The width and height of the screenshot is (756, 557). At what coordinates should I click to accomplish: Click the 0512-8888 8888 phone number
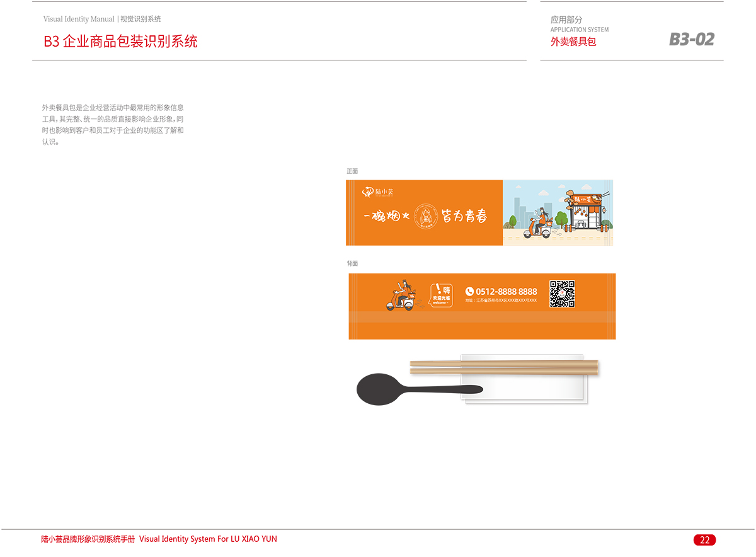point(506,291)
